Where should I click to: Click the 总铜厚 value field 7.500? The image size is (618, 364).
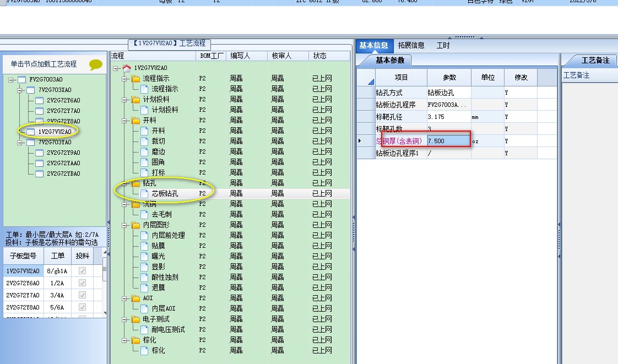(x=449, y=140)
